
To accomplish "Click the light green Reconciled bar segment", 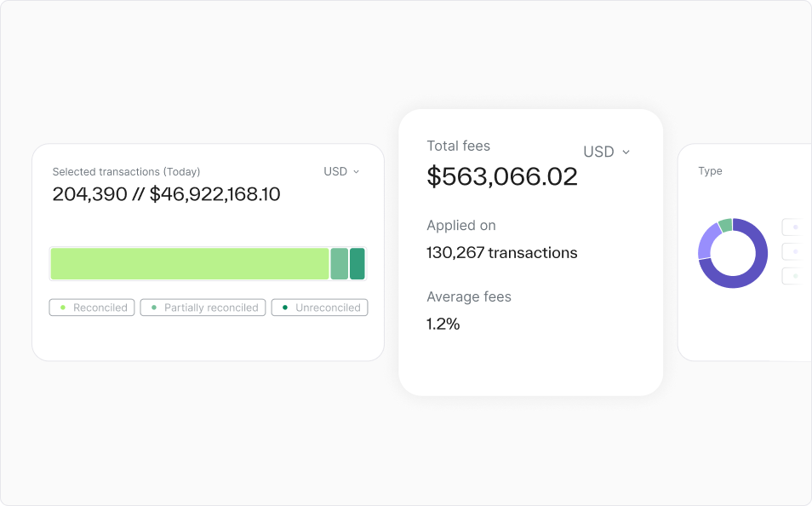I will [x=189, y=264].
